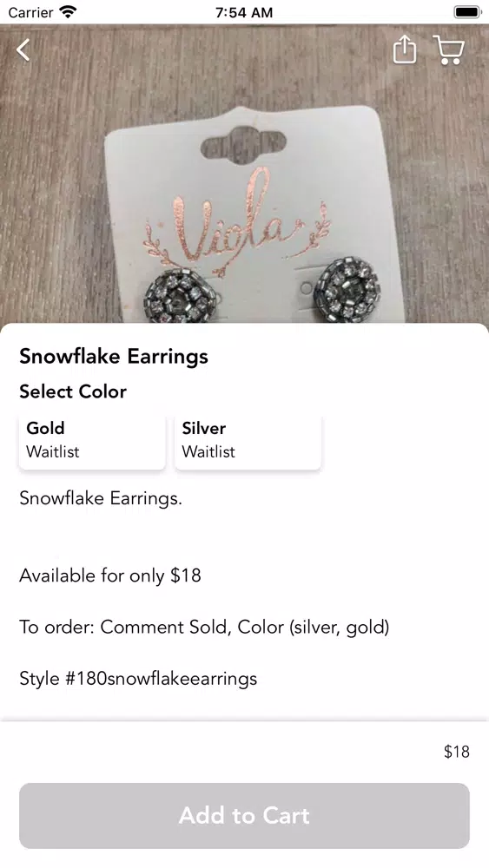Select the Silver color option
This screenshot has height=868, width=489.
[x=248, y=443]
